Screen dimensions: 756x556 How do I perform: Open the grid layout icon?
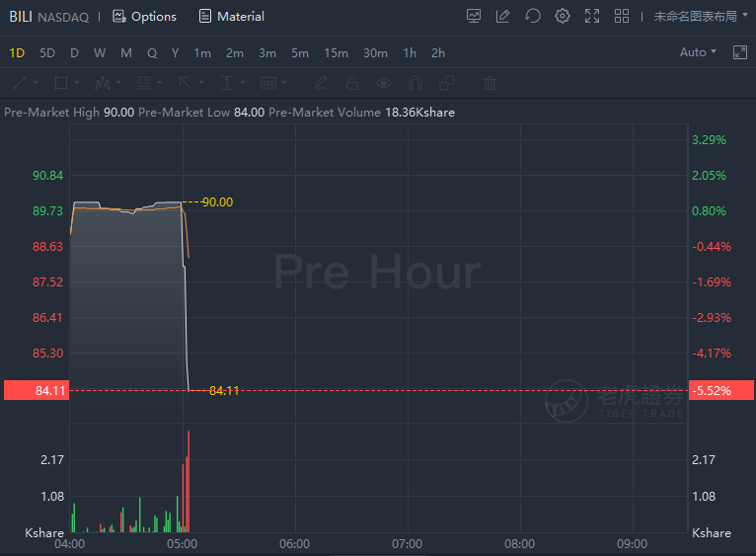622,17
